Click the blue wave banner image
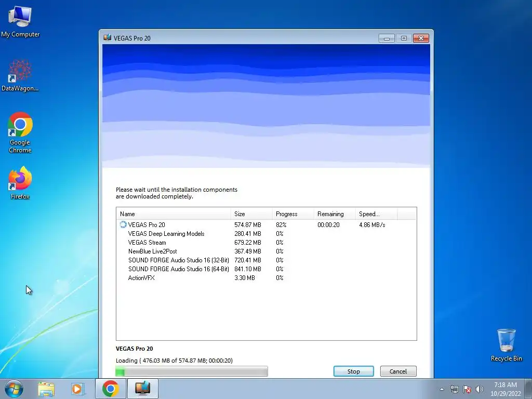532x399 pixels. click(267, 106)
